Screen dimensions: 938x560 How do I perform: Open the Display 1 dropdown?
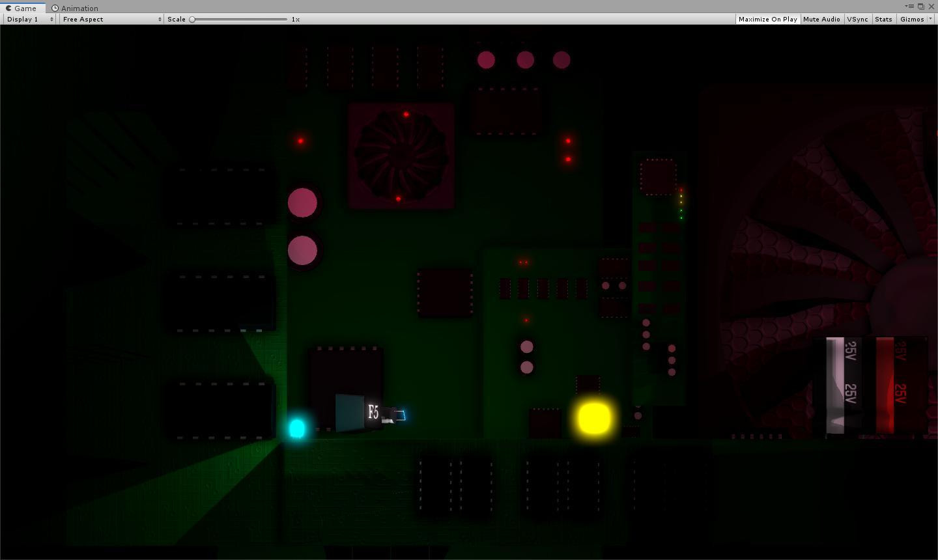click(30, 19)
